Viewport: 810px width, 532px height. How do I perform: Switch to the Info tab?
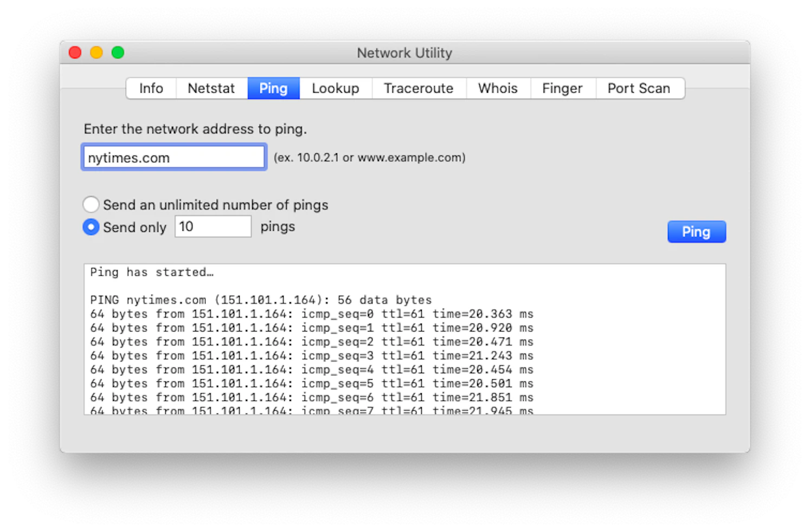[150, 88]
